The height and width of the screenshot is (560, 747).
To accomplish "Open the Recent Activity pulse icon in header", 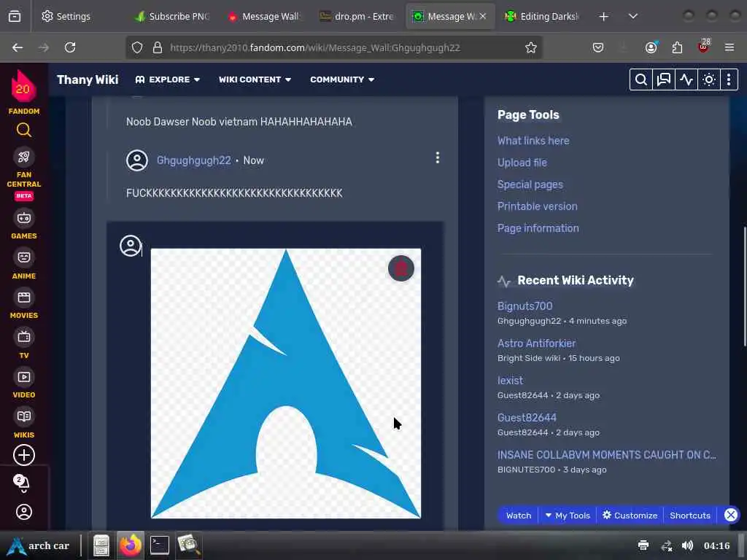I will pos(686,79).
